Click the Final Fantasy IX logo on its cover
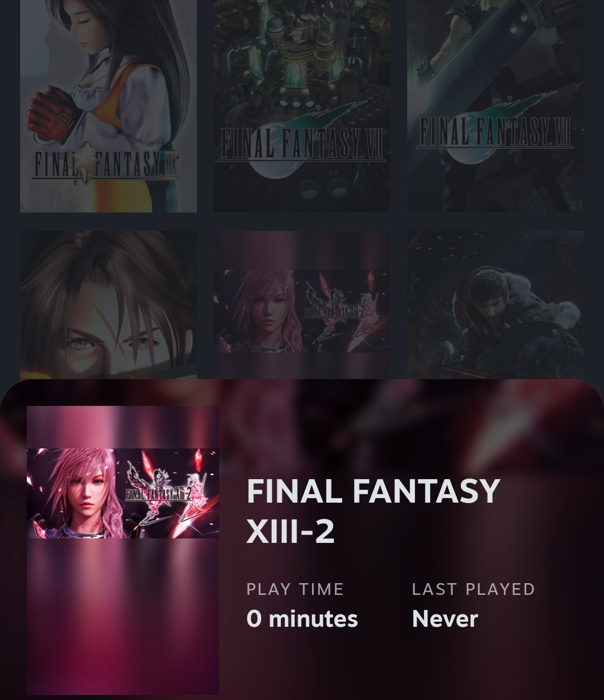 point(105,164)
